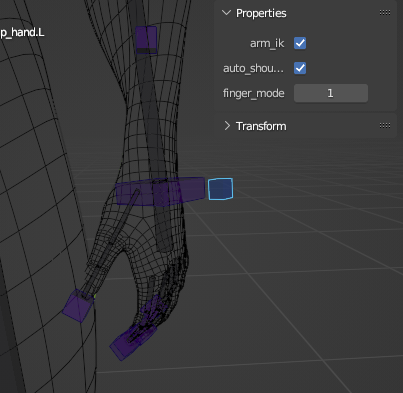Collapse the Properties panel chevron
This screenshot has width=403, height=393.
[x=227, y=13]
